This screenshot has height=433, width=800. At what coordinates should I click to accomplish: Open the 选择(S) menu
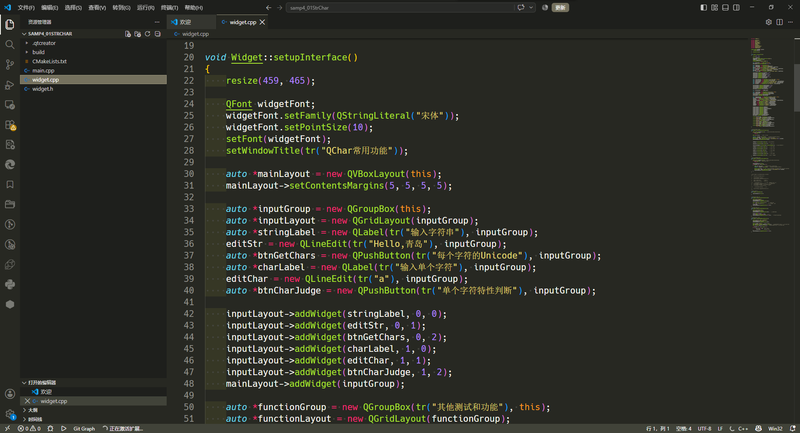coord(73,8)
